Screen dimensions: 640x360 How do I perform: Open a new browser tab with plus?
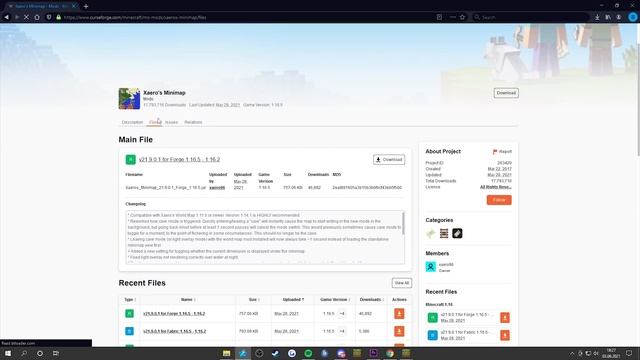[x=86, y=6]
